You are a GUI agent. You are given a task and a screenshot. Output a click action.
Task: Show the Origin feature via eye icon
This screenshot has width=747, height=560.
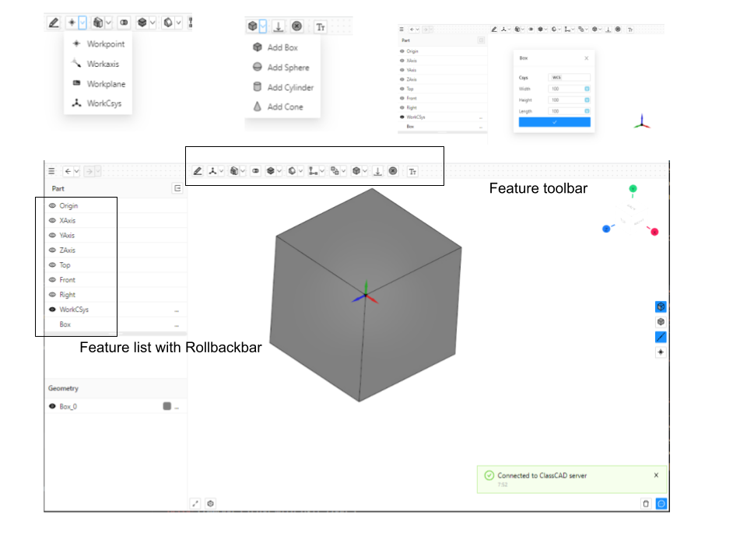click(52, 206)
